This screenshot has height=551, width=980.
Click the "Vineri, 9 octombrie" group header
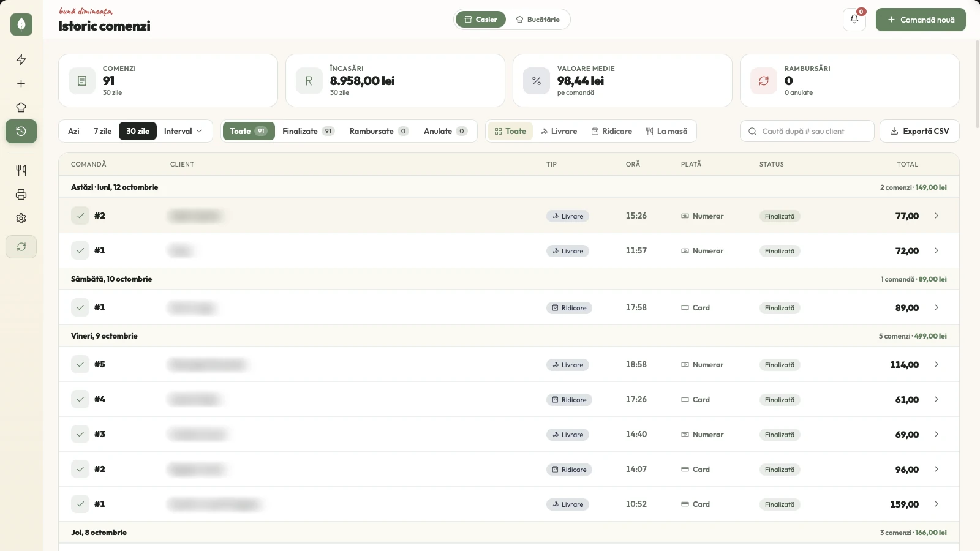[509, 336]
